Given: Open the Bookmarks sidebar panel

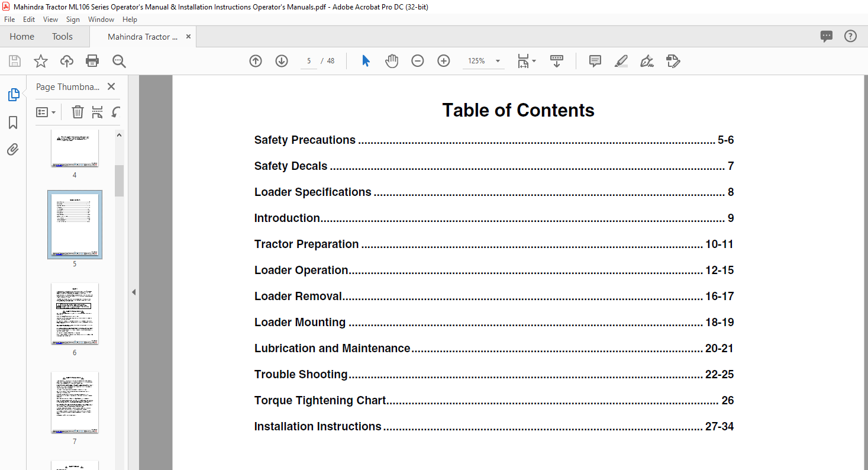Looking at the screenshot, I should [x=13, y=123].
